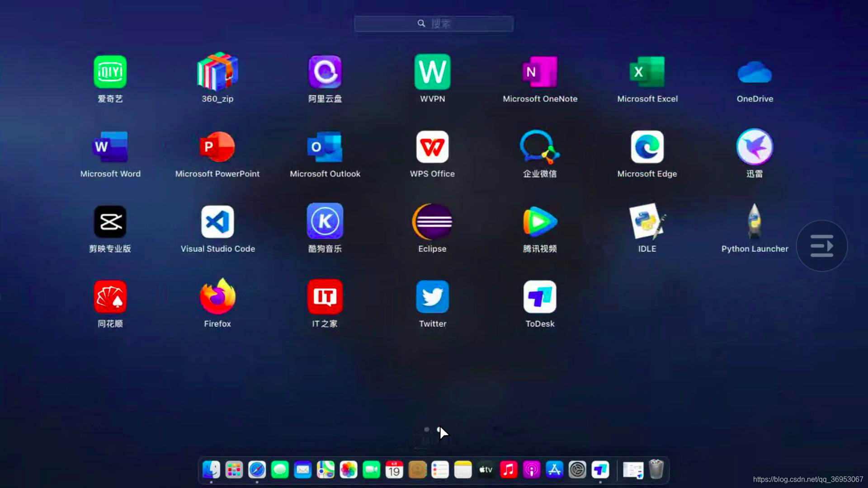This screenshot has width=868, height=488.
Task: Open Notes from the Dock
Action: click(x=463, y=470)
